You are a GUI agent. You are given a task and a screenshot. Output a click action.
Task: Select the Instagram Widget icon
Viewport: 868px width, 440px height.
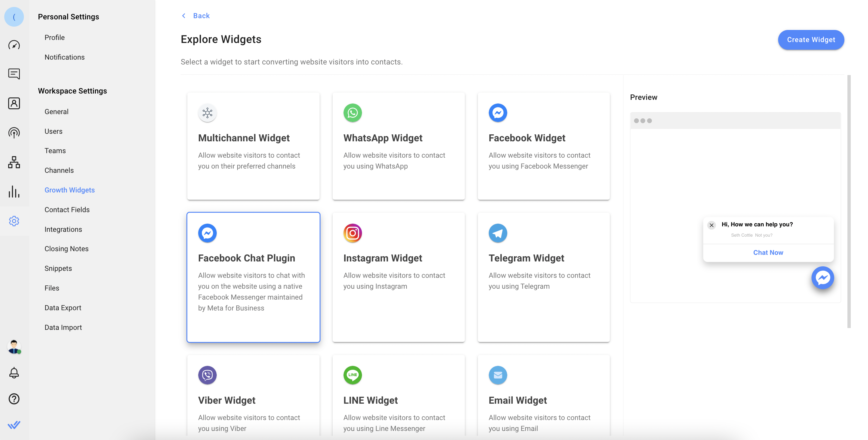click(352, 232)
